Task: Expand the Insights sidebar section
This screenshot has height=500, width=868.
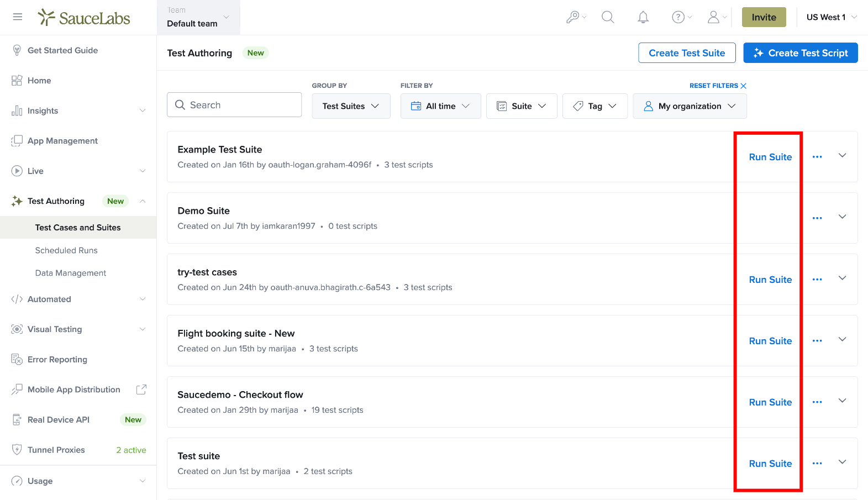Action: point(143,110)
